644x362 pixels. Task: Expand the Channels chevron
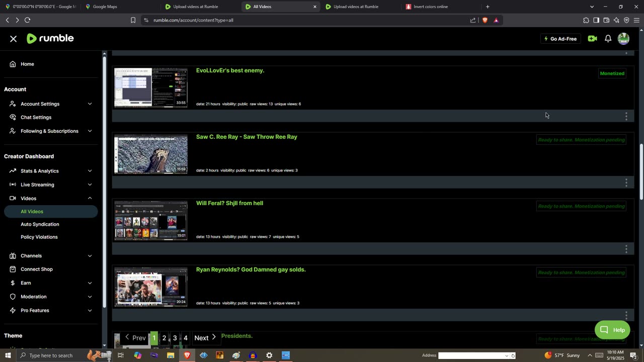[90, 255]
